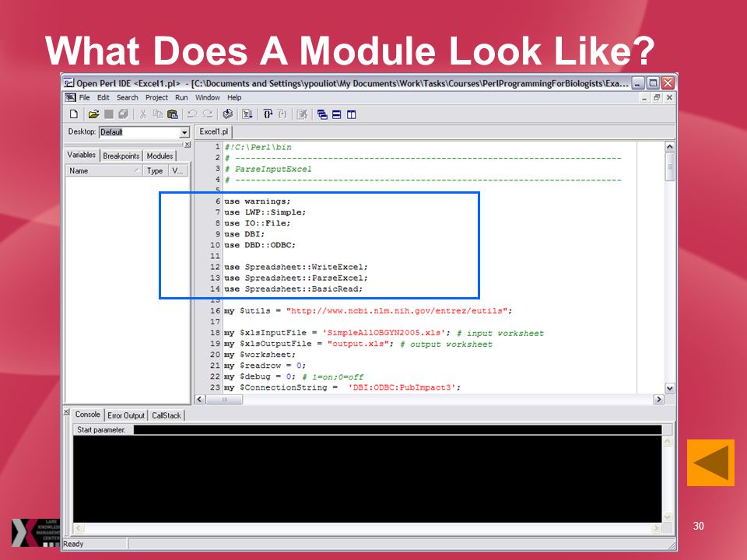
Task: Switch to the CallStack tab
Action: pos(167,415)
